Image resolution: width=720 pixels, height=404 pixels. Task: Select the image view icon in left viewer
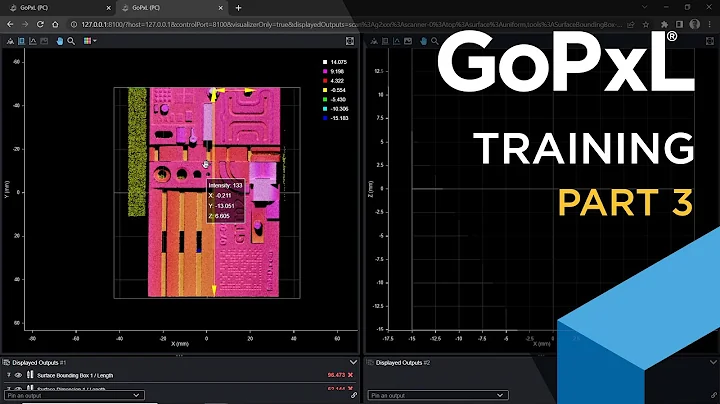pyautogui.click(x=44, y=41)
